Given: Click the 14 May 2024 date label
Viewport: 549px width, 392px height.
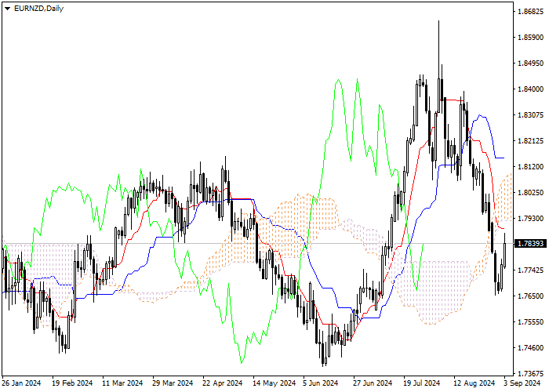Looking at the screenshot, I should point(274,383).
